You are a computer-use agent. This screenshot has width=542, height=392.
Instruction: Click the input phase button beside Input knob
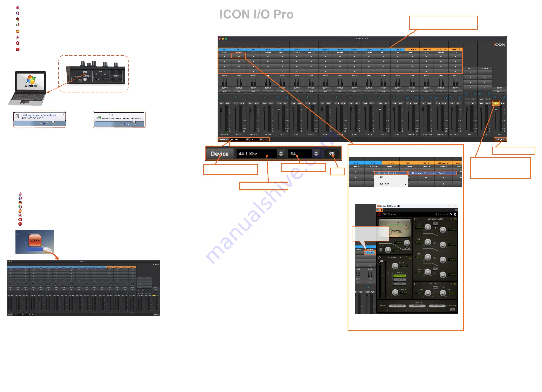pos(381,250)
